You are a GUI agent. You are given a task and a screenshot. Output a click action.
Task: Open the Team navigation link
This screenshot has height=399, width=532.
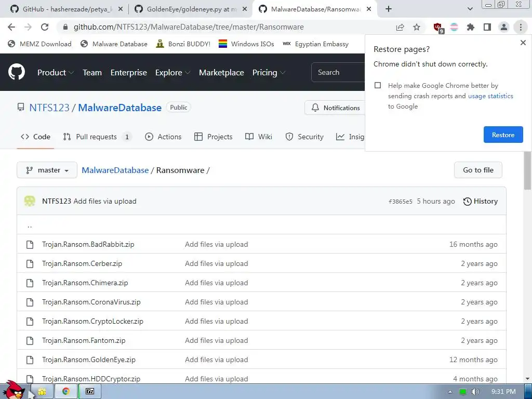(92, 73)
